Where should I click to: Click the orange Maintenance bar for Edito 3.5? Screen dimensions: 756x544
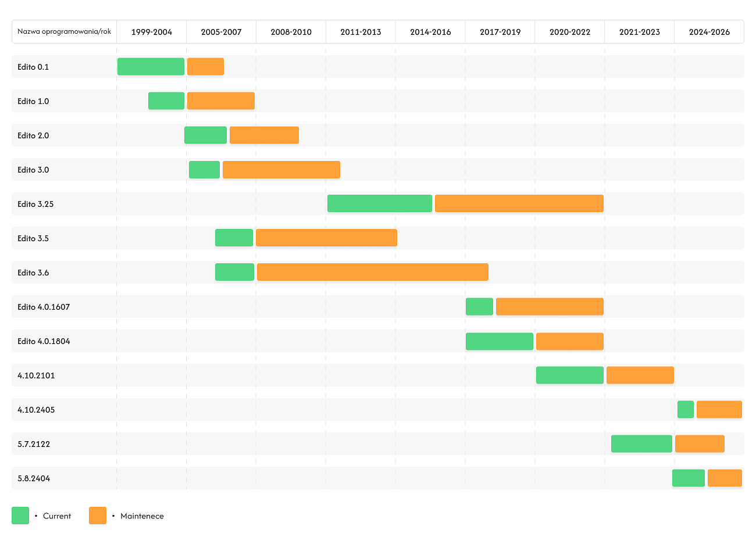(326, 238)
